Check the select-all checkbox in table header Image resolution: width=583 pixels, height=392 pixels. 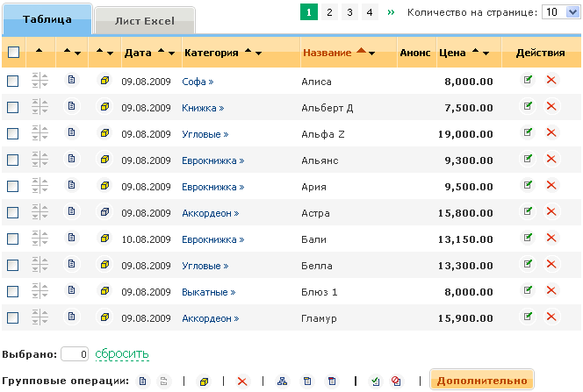(x=13, y=53)
